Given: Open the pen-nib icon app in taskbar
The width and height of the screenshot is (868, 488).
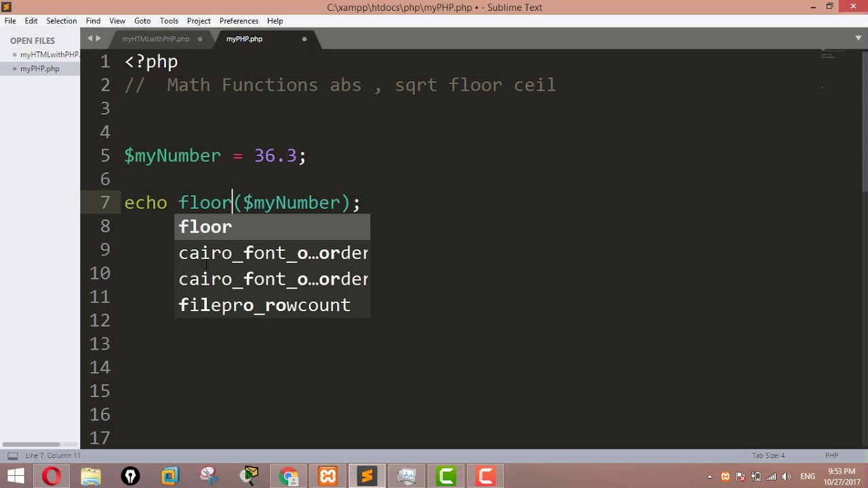Looking at the screenshot, I should point(130,476).
